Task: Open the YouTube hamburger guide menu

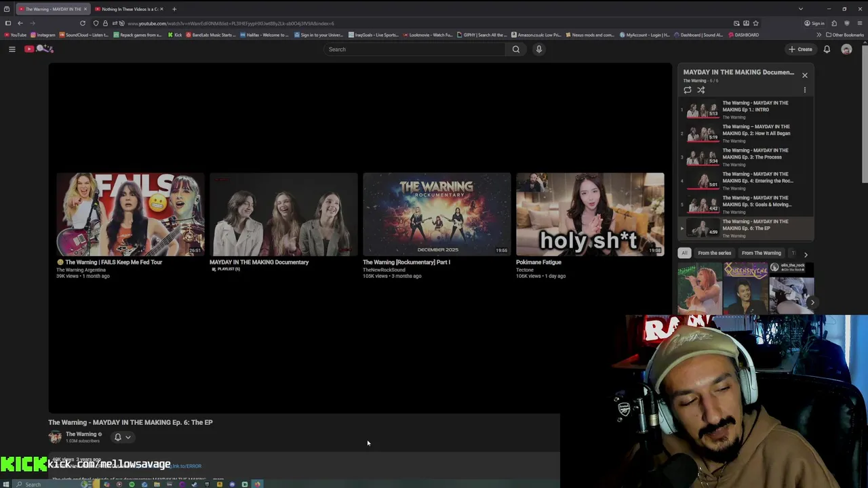Action: click(x=12, y=49)
